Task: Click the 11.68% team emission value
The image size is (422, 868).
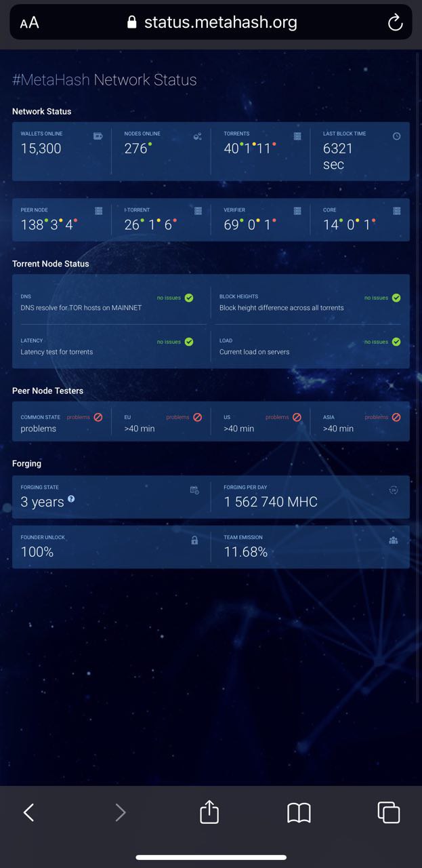Action: pyautogui.click(x=246, y=552)
